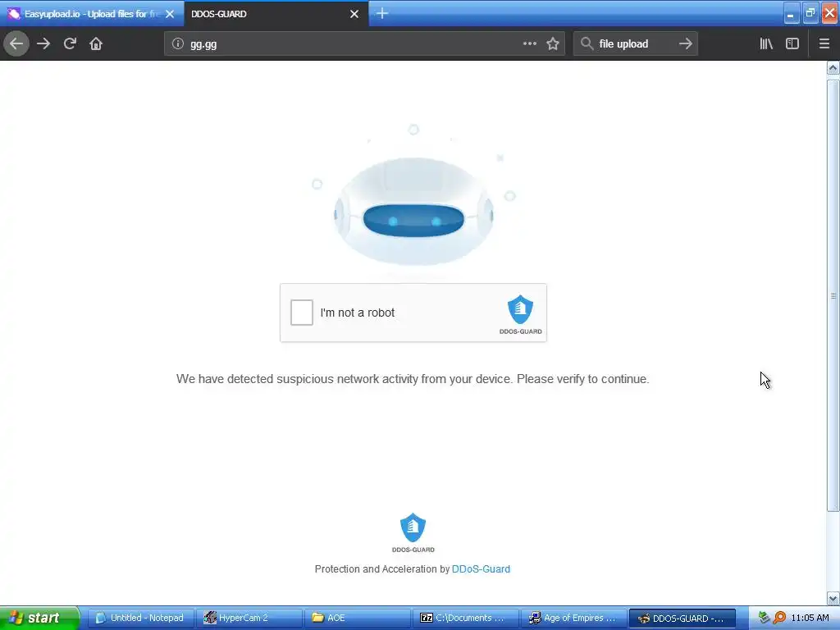This screenshot has width=840, height=630.
Task: Click the page scrollbar up arrow
Action: (x=833, y=68)
